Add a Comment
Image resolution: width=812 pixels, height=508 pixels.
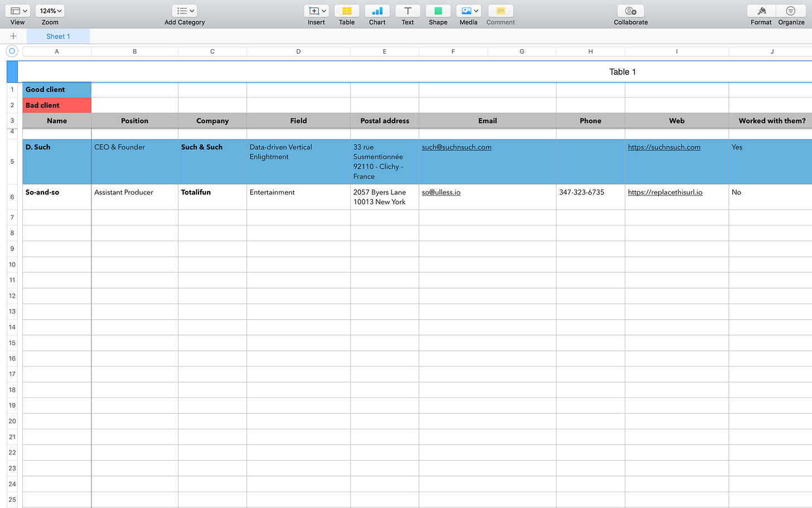(x=501, y=11)
